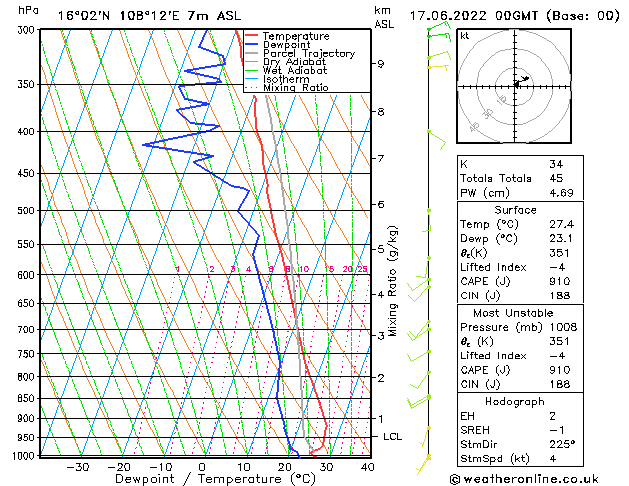The width and height of the screenshot is (629, 486).
Task: Select the 300 hPa pressure level label
Action: (28, 30)
